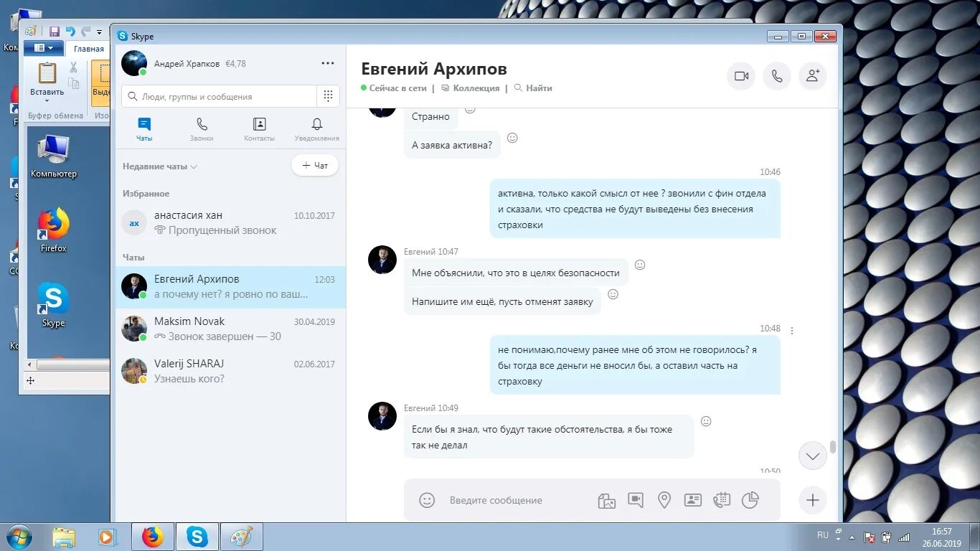Image resolution: width=980 pixels, height=551 pixels.
Task: Click the network signal icon in the tray
Action: tap(904, 537)
